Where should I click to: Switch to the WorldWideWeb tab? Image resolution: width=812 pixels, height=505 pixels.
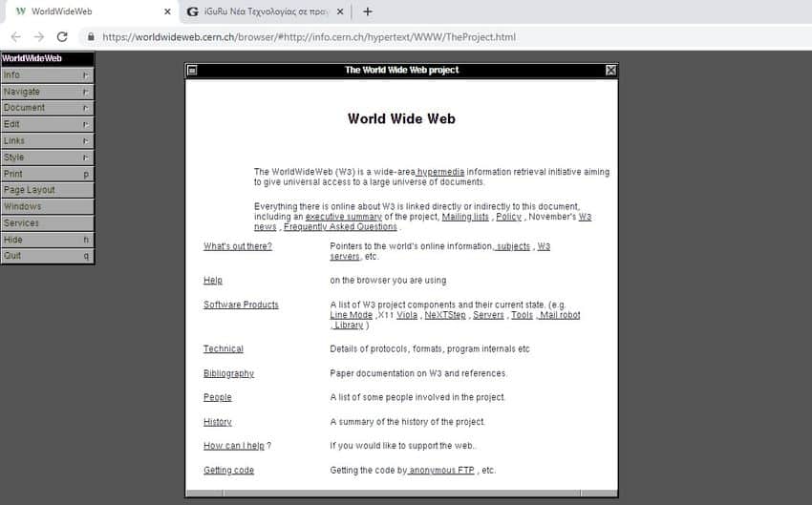click(x=91, y=11)
